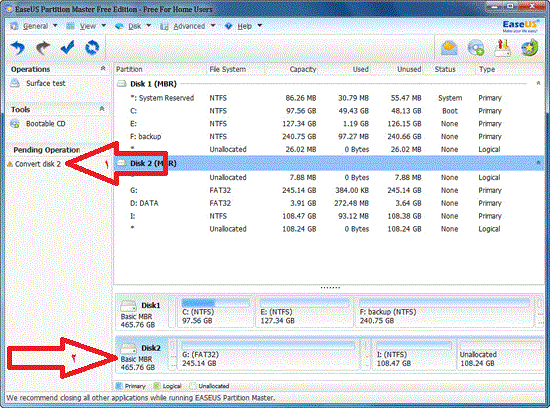
Task: Click the Help menu icon
Action: (228, 26)
